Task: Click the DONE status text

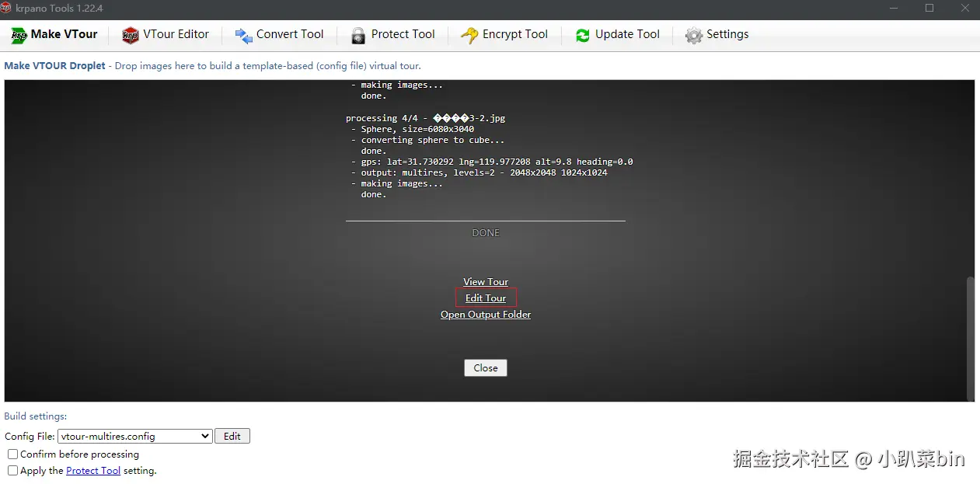Action: (486, 233)
